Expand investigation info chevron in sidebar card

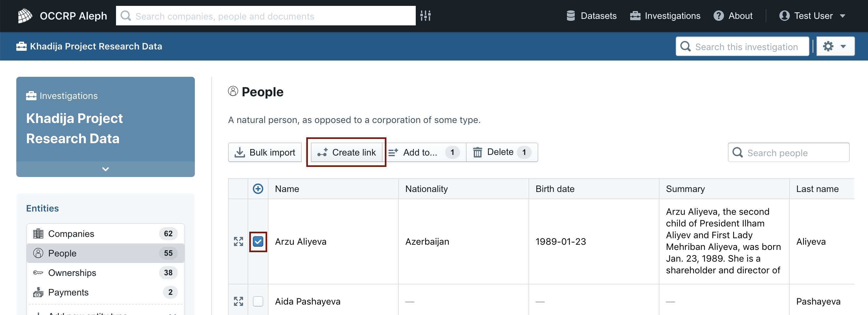[x=106, y=169]
